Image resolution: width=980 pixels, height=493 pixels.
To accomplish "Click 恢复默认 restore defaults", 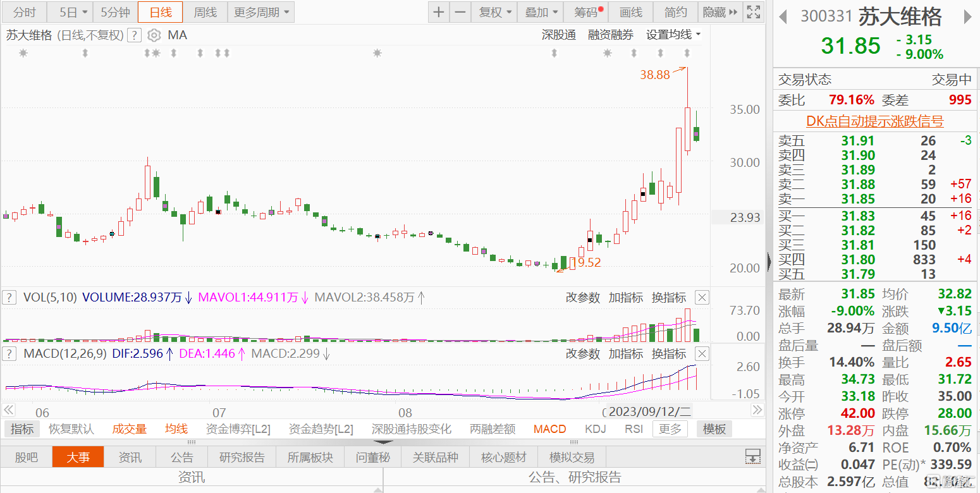I will pos(71,429).
